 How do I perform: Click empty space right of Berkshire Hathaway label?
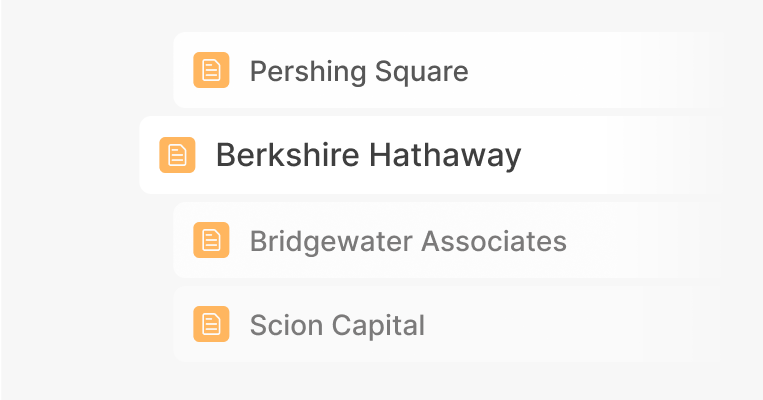(620, 155)
